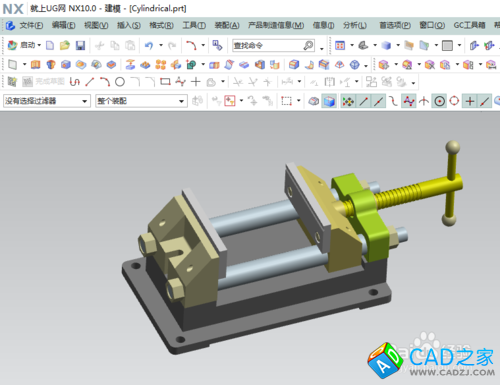500x385 pixels.
Task: Toggle the midpoint snap option
Action: [378, 101]
